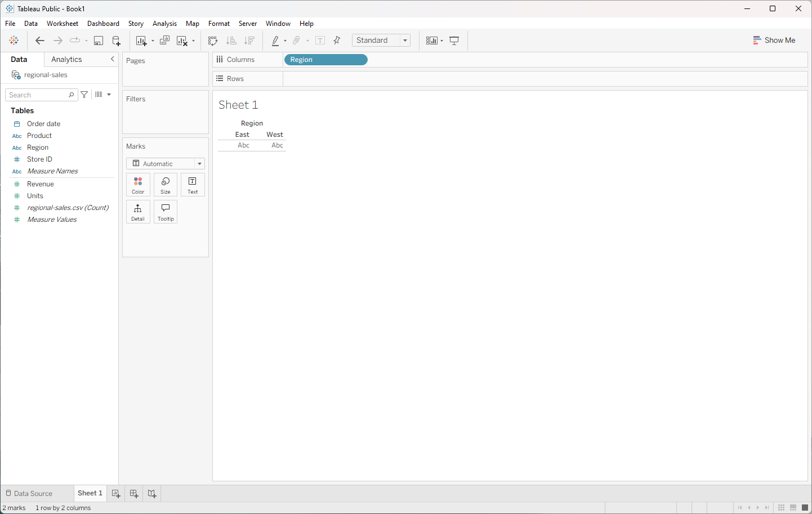Open the Worksheet menu

pos(63,24)
